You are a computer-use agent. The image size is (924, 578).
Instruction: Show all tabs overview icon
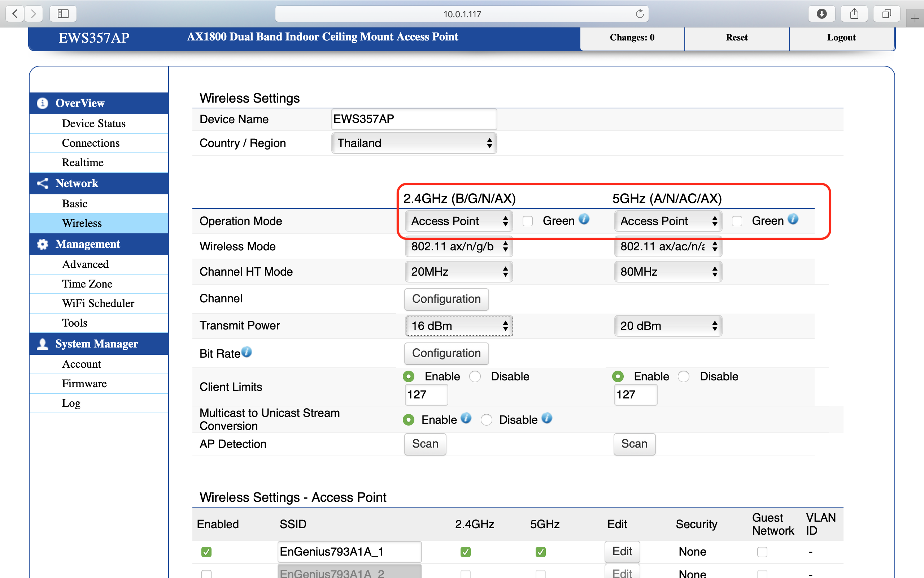click(x=886, y=14)
